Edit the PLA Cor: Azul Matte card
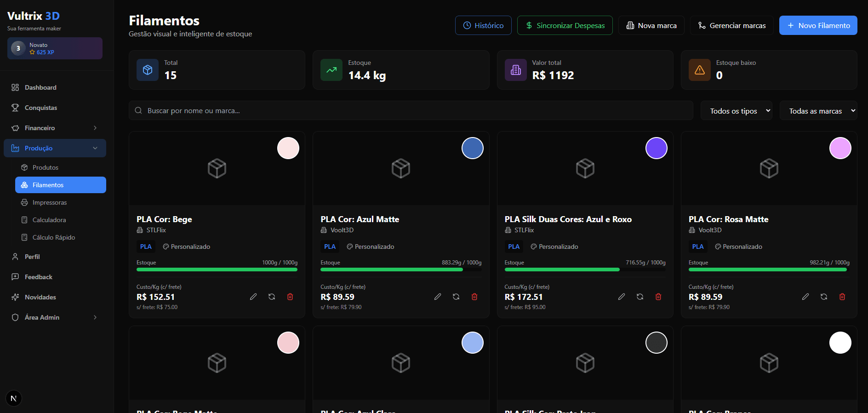 point(438,297)
